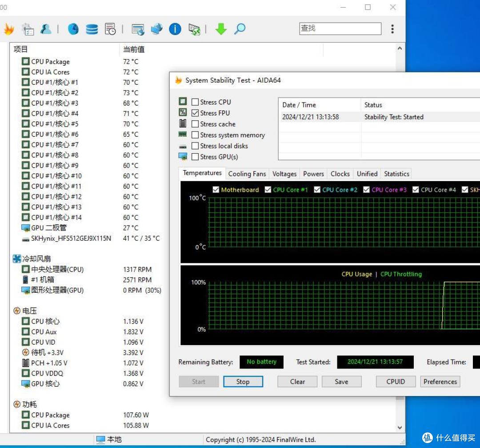Switch to the Clocks tab

(340, 174)
